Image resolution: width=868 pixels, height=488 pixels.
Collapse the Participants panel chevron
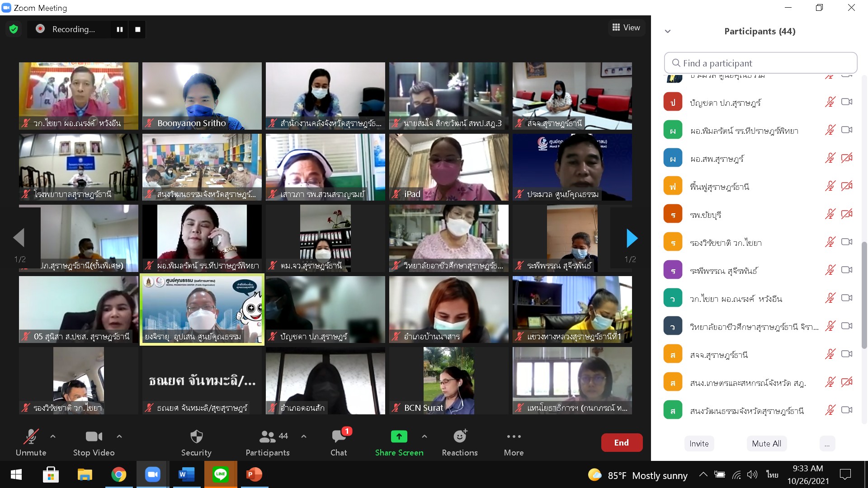click(x=668, y=32)
